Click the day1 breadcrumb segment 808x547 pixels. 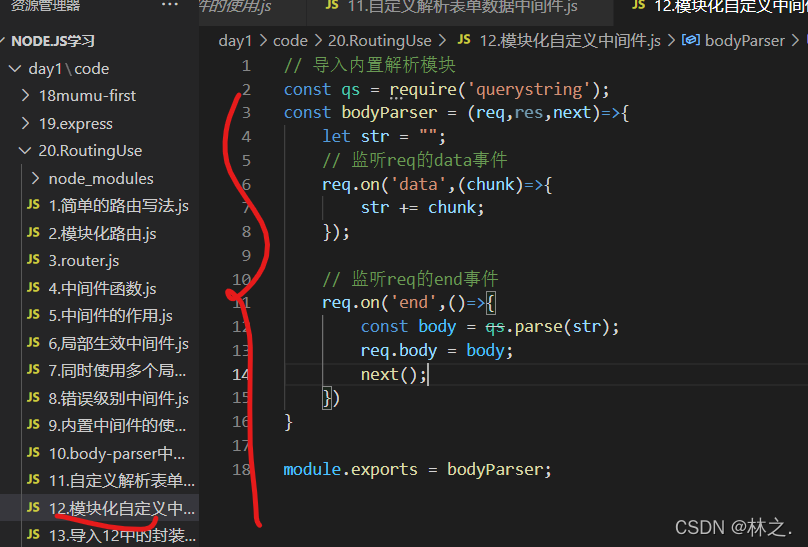click(235, 41)
